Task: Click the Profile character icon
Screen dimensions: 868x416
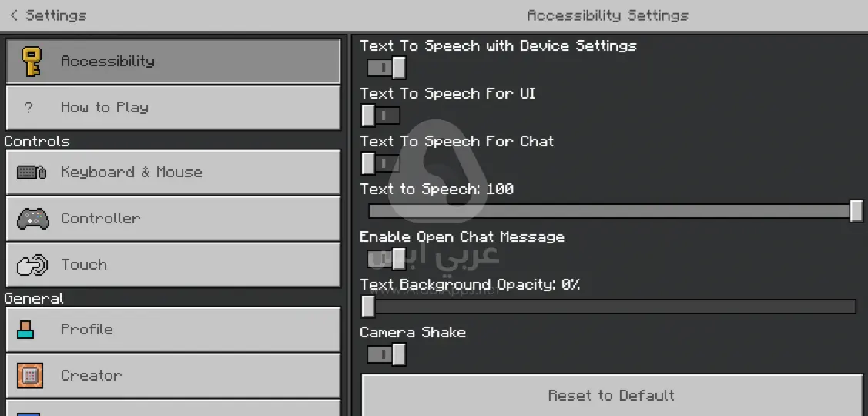Action: click(26, 330)
